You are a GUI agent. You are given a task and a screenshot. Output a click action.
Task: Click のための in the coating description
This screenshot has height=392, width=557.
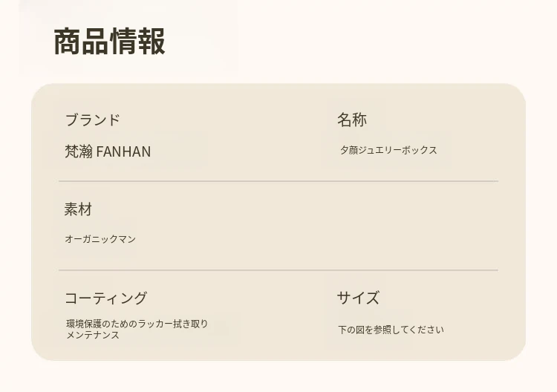119,324
